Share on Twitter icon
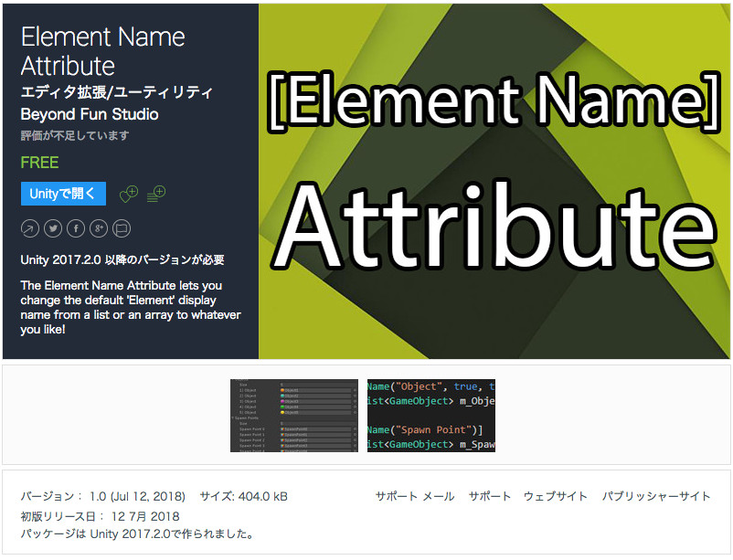Screen dimensions: 733x560 53,228
